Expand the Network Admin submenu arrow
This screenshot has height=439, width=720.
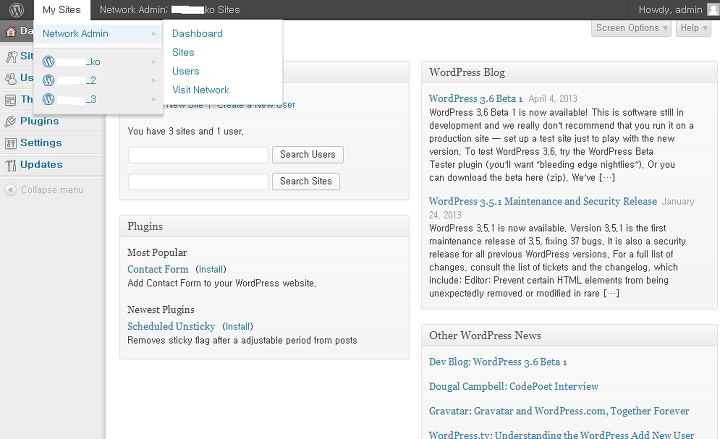coord(154,34)
